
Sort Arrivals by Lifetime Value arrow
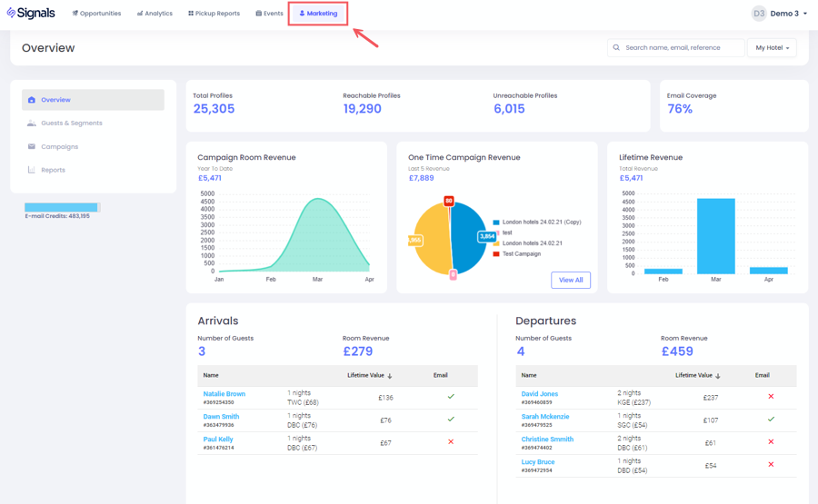pyautogui.click(x=390, y=376)
